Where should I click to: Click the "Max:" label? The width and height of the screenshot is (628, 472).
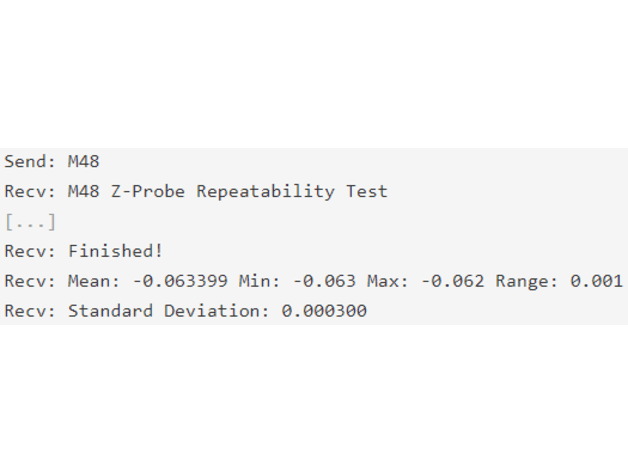point(388,281)
